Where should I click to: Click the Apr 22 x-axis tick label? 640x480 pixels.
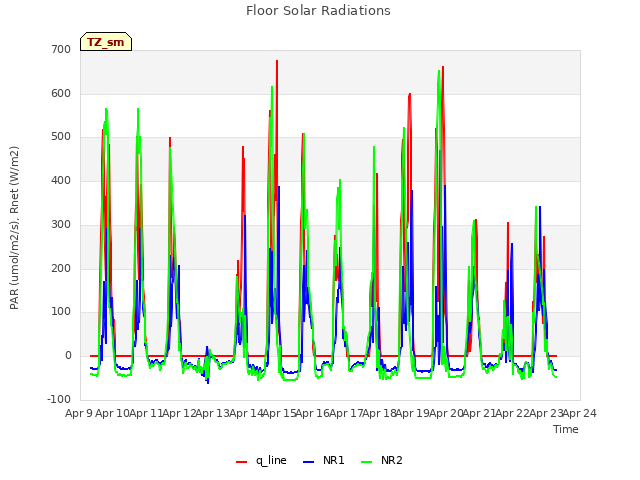pyautogui.click(x=512, y=413)
